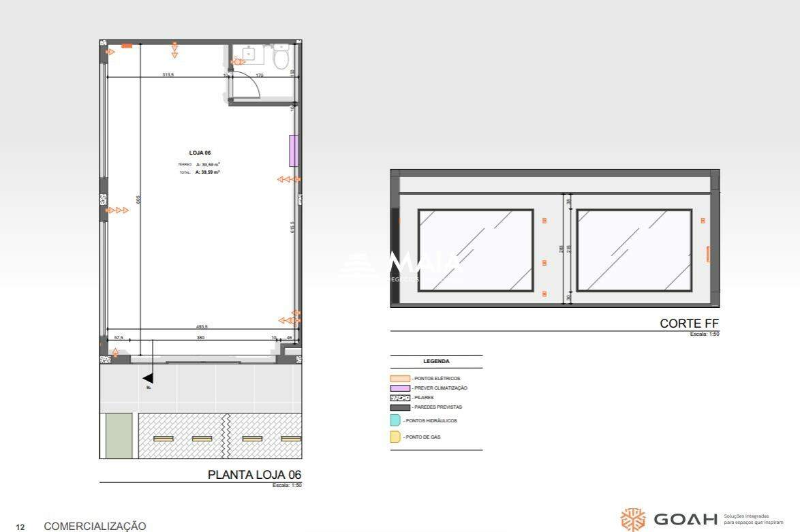Select the purple climatização rectangle on the plan
The width and height of the screenshot is (800, 532).
tap(294, 151)
